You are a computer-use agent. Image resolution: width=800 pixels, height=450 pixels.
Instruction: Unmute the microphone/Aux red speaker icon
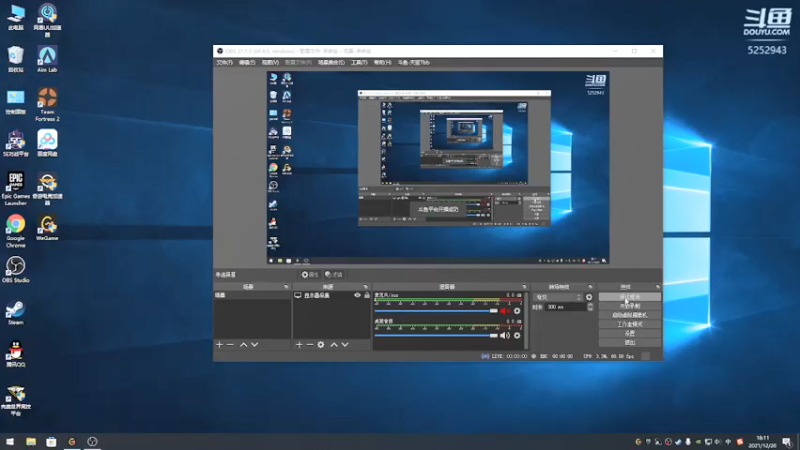point(505,311)
